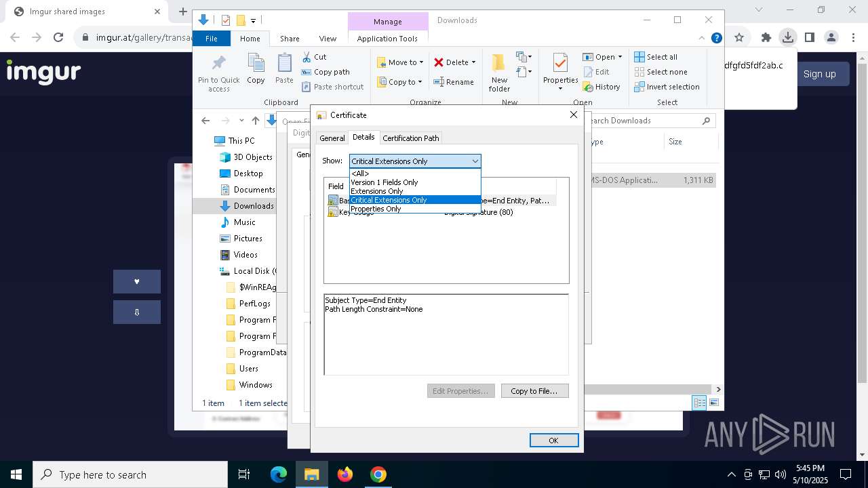This screenshot has height=488, width=868.
Task: Click Explorer Back arrow button
Action: click(x=205, y=121)
